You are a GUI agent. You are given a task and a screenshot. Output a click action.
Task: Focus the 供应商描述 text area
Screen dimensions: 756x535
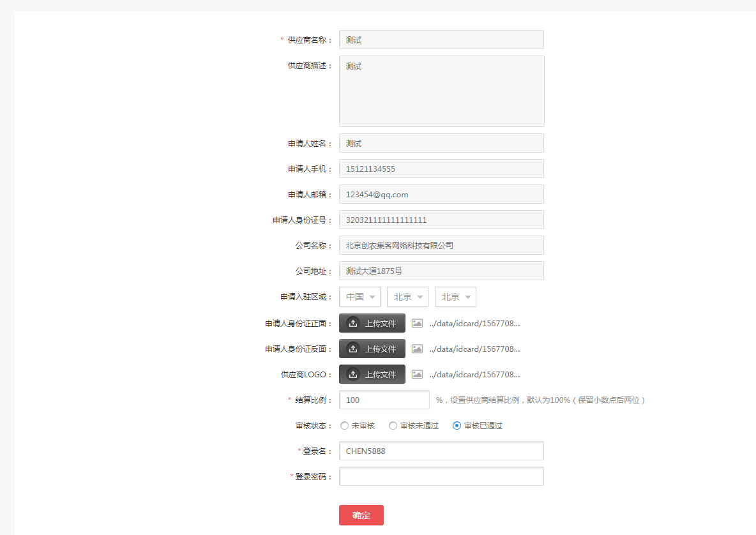click(x=442, y=91)
